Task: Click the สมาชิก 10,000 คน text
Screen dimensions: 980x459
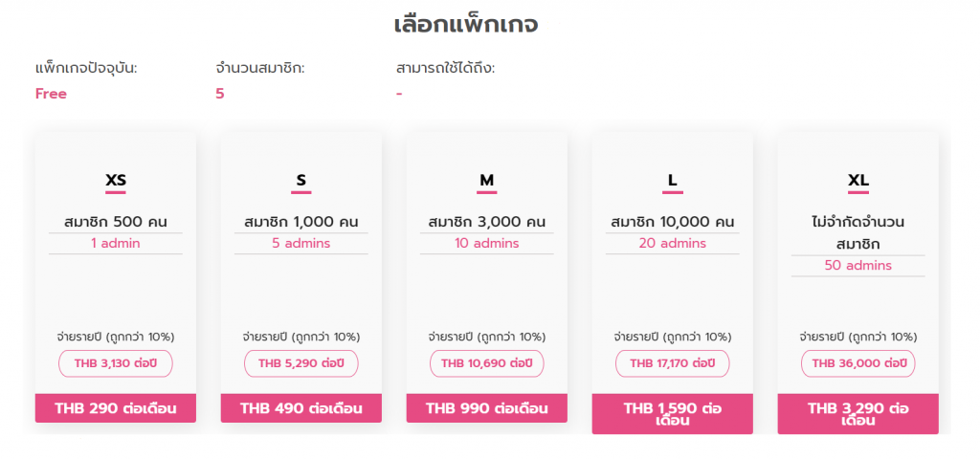Action: coord(673,222)
